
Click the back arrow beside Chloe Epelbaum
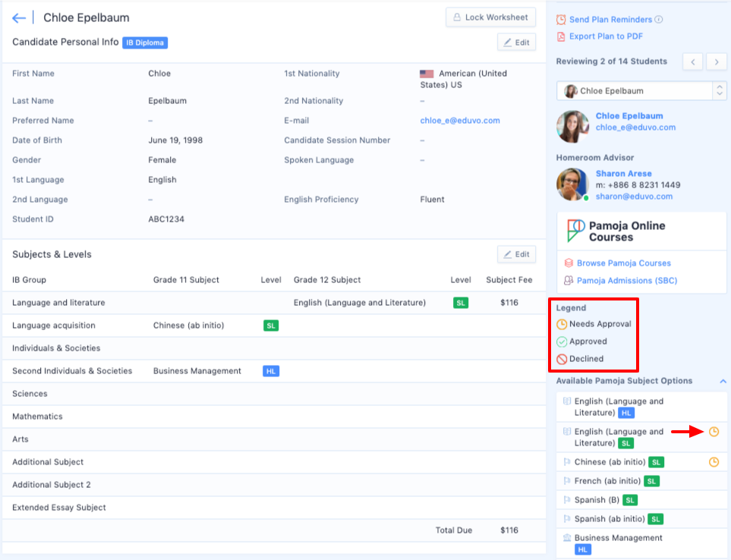pyautogui.click(x=19, y=18)
